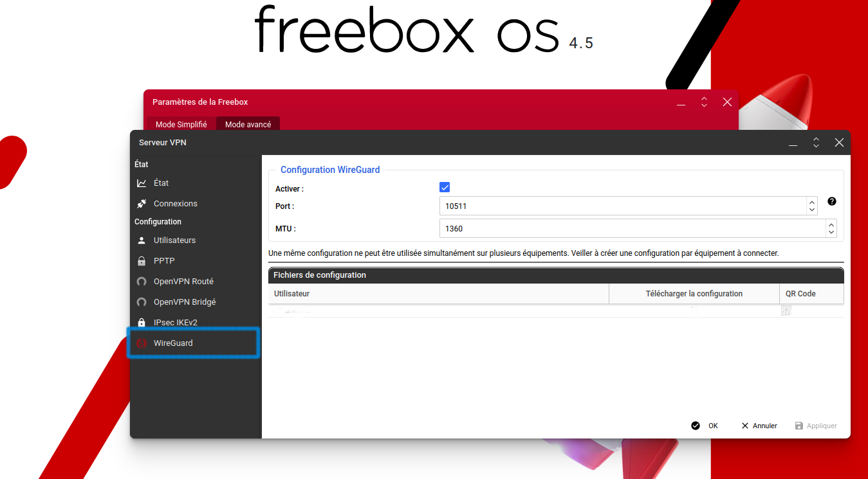This screenshot has height=479, width=868.
Task: Open the Connexions plug icon
Action: pos(142,204)
